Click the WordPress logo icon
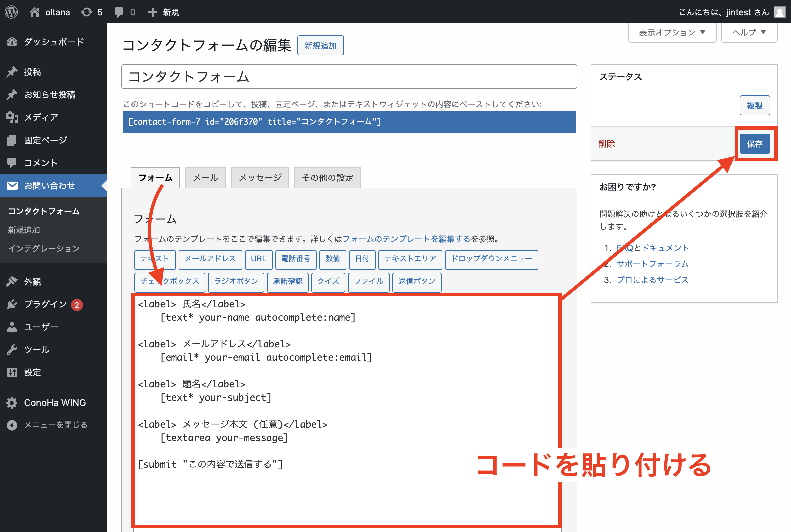The height and width of the screenshot is (532, 791). [11, 12]
